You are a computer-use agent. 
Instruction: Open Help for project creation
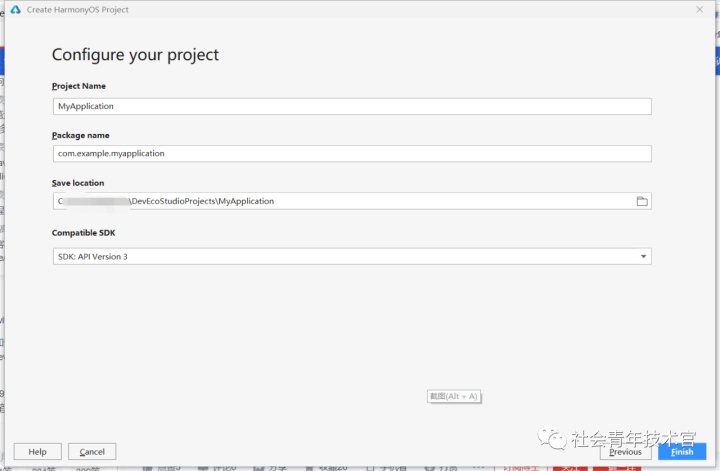pos(37,452)
